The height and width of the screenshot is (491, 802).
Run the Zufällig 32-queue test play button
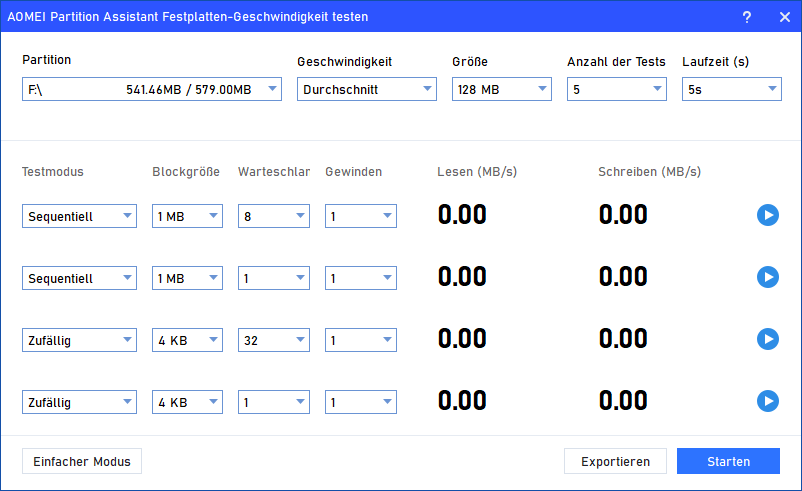coord(767,340)
